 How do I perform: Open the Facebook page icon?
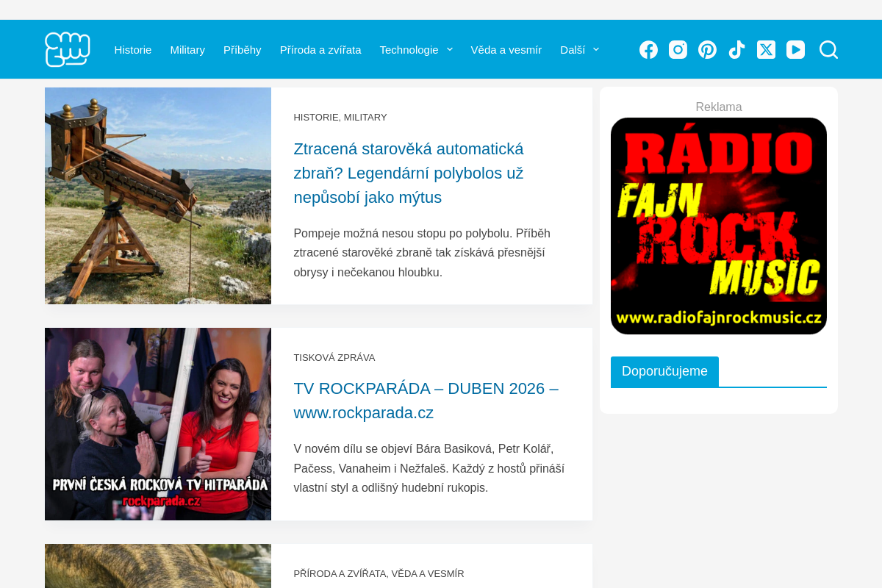[648, 49]
